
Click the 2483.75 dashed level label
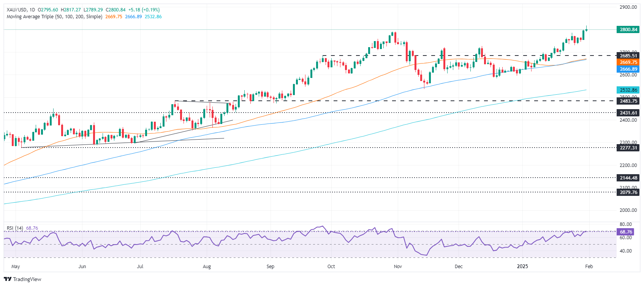click(628, 101)
